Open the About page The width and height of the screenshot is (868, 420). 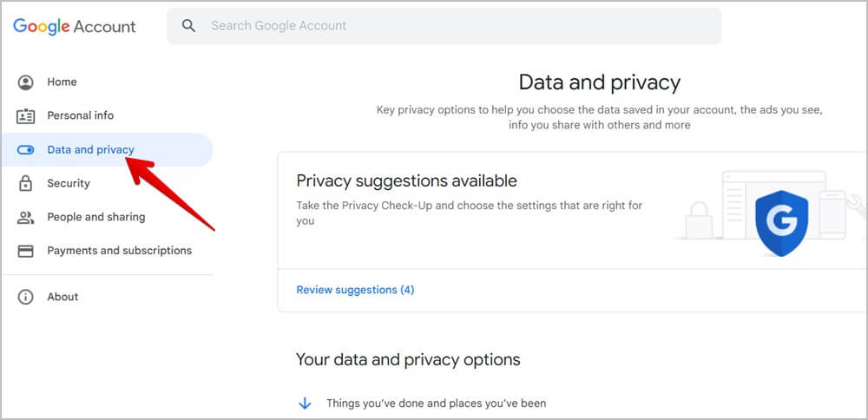point(62,297)
